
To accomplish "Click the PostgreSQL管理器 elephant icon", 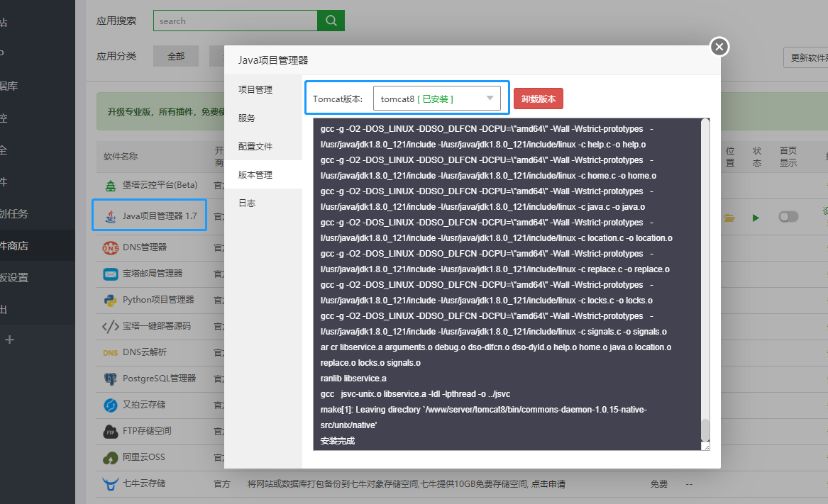I will [x=110, y=379].
